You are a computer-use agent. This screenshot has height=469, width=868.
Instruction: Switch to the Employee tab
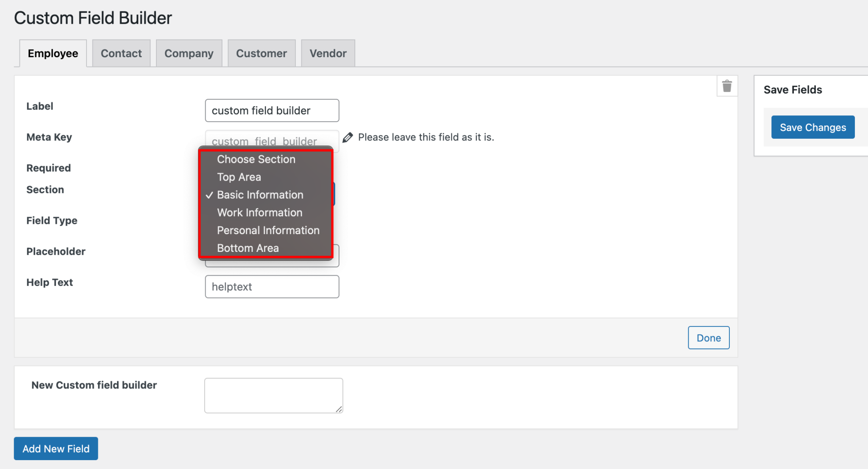tap(53, 53)
